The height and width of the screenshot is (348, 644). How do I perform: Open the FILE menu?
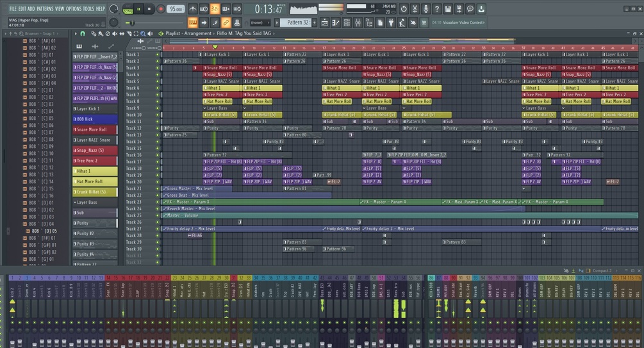point(13,8)
